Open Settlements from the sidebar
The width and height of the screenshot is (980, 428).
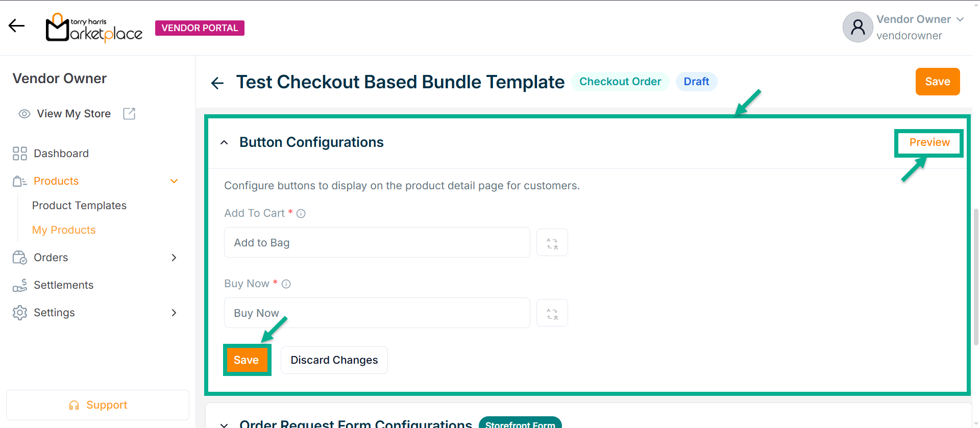point(63,285)
